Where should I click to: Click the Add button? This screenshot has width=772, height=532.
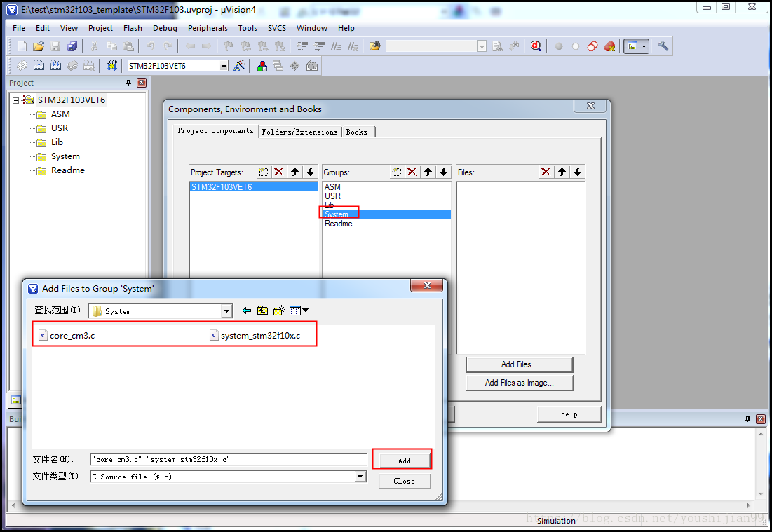tap(404, 461)
